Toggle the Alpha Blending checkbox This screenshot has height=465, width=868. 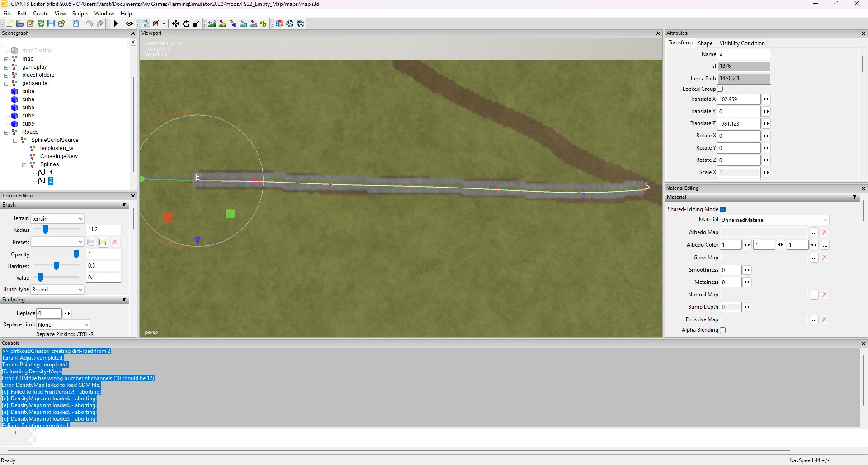(x=722, y=330)
